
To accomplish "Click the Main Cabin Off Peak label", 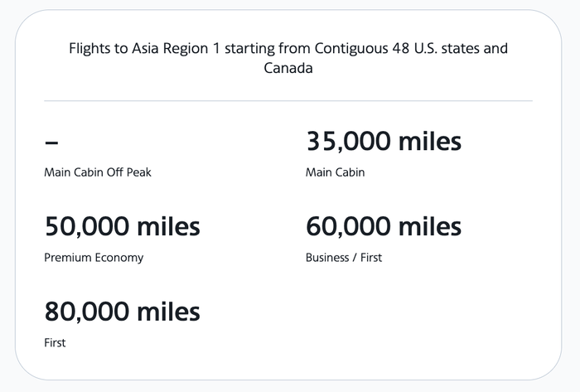I will [x=98, y=172].
